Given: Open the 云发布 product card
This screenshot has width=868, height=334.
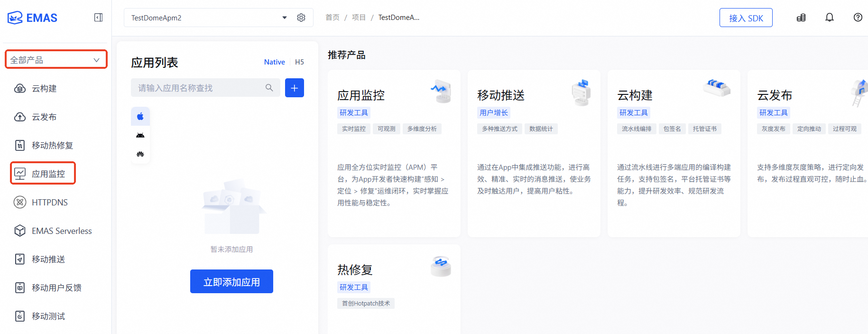Looking at the screenshot, I should click(808, 154).
